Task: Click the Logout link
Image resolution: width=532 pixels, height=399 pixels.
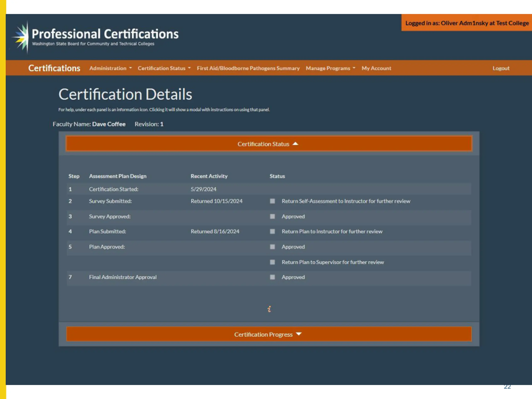Action: 501,68
